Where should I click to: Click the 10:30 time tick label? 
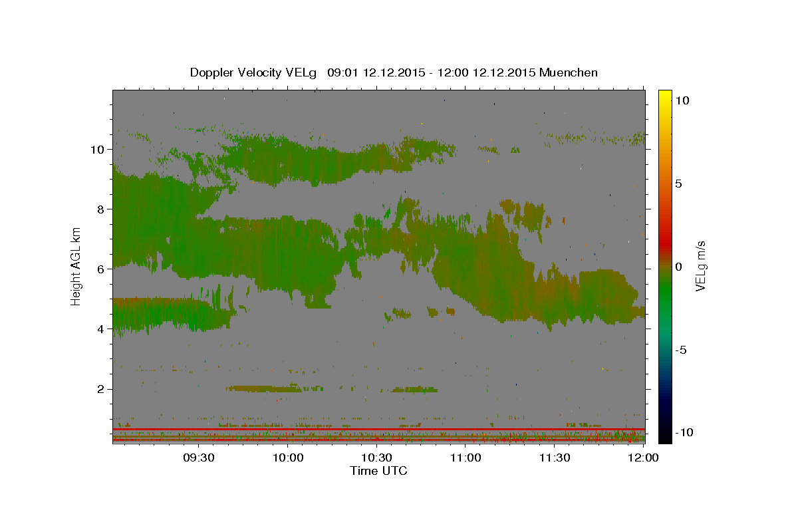(376, 458)
